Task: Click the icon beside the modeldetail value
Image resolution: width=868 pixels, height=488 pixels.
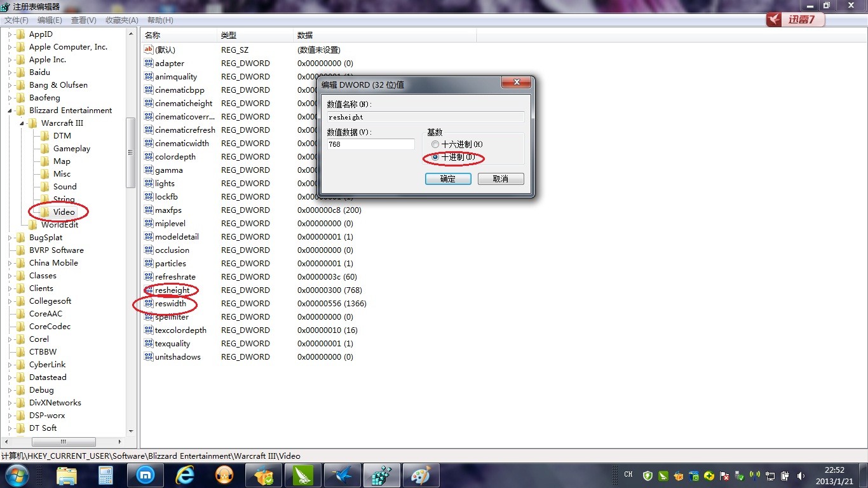Action: pyautogui.click(x=149, y=236)
